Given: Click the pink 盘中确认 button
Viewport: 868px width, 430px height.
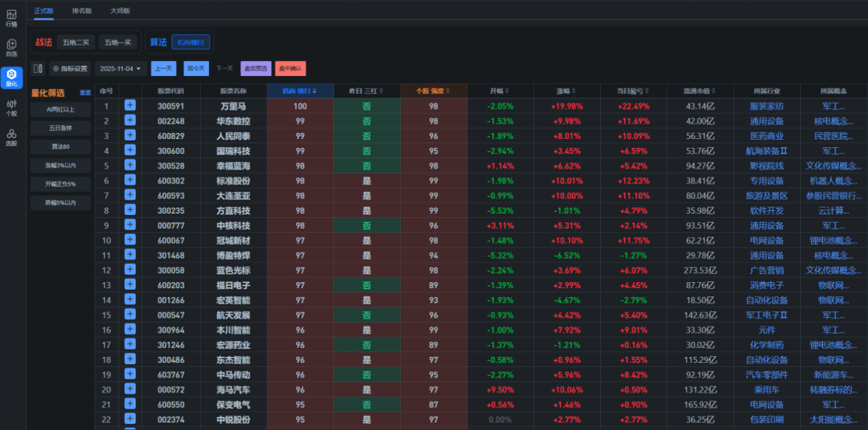Looking at the screenshot, I should [290, 69].
